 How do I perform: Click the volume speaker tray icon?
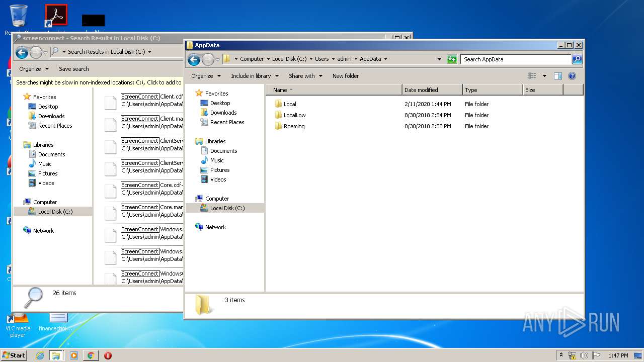click(584, 355)
